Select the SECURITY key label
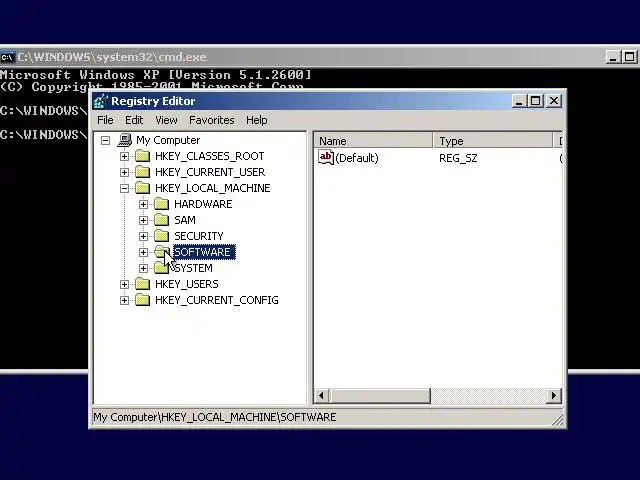Image resolution: width=640 pixels, height=480 pixels. click(x=199, y=236)
